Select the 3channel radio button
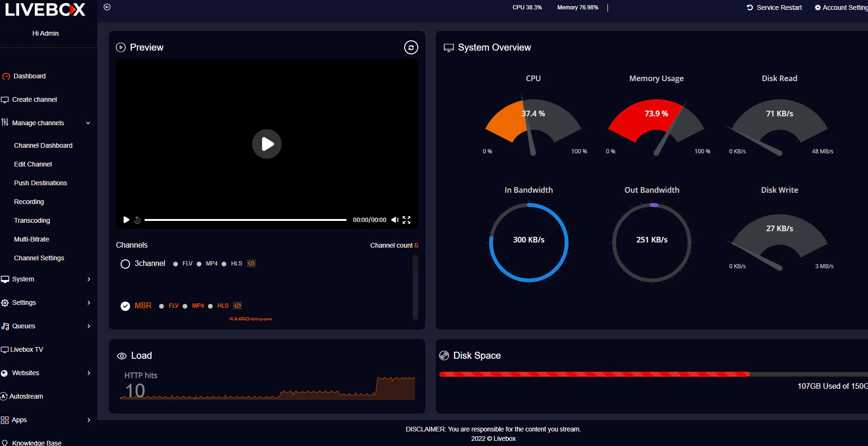 tap(125, 264)
